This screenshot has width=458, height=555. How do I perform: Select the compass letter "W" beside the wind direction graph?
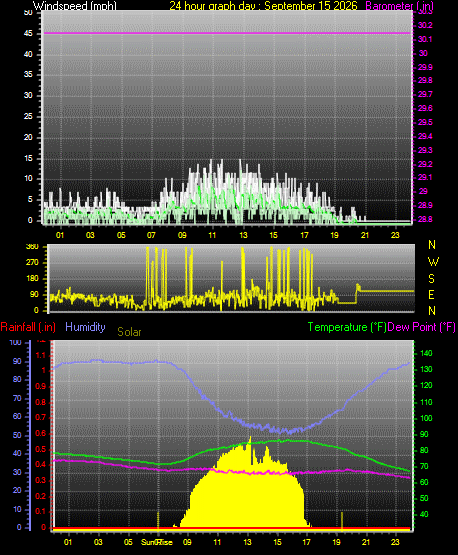(x=433, y=262)
